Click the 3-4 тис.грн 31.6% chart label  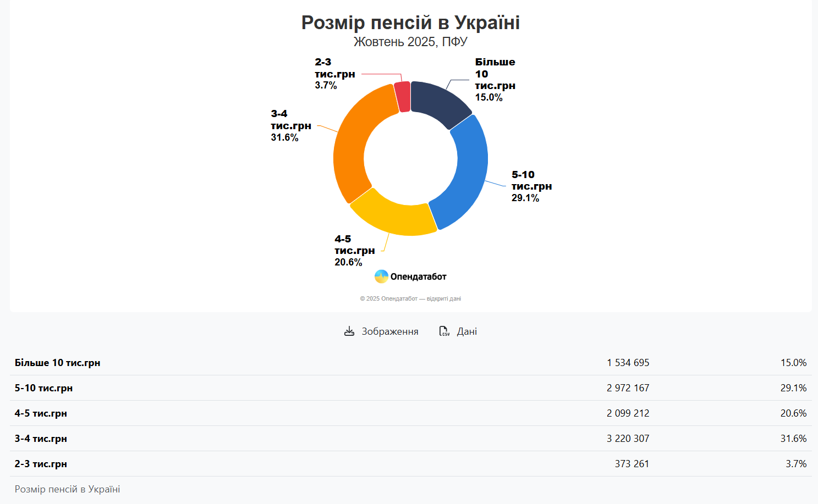290,126
